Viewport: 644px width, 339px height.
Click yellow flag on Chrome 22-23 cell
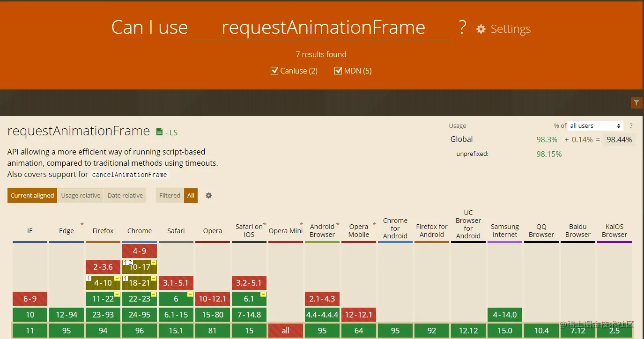click(x=154, y=295)
